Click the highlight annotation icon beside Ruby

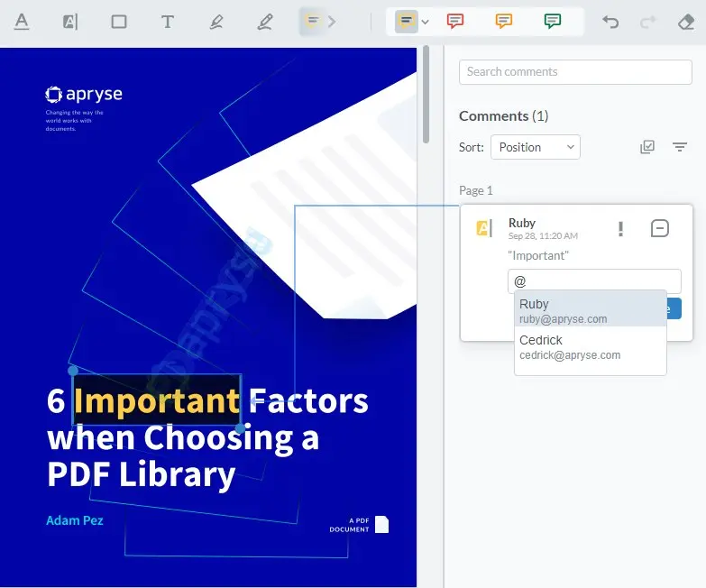pyautogui.click(x=484, y=228)
